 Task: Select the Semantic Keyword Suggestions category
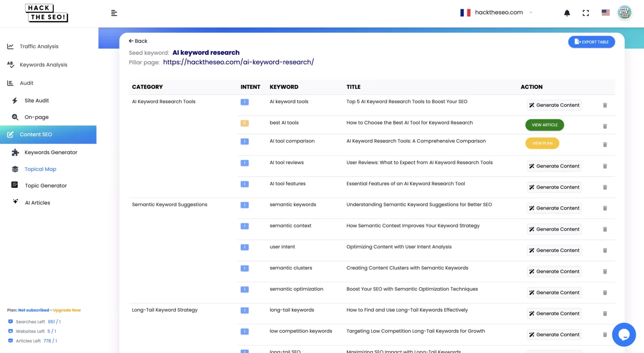click(169, 205)
